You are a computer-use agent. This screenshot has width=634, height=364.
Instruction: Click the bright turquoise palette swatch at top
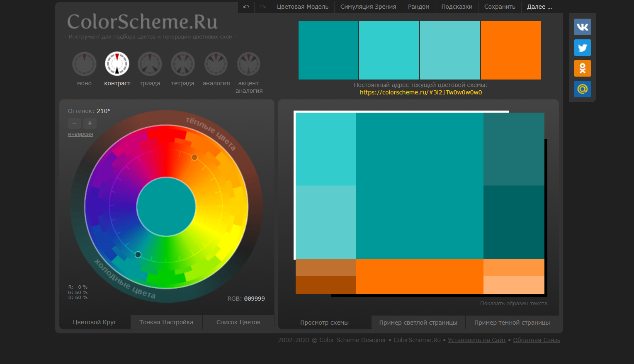pyautogui.click(x=389, y=50)
